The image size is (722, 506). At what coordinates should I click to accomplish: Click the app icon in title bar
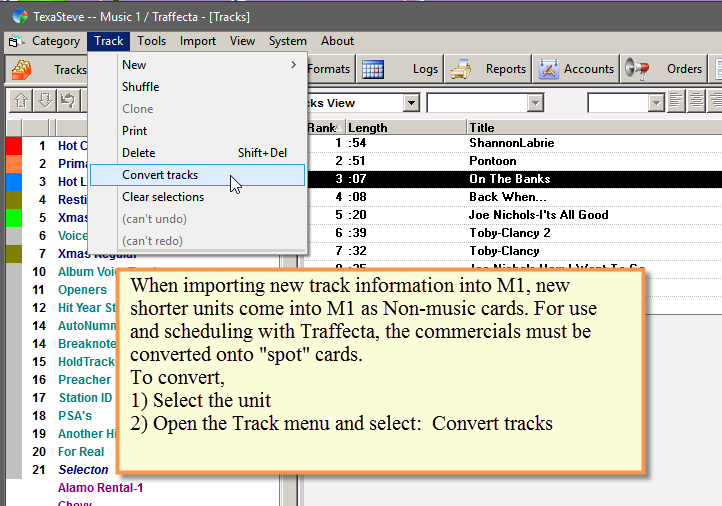20,17
